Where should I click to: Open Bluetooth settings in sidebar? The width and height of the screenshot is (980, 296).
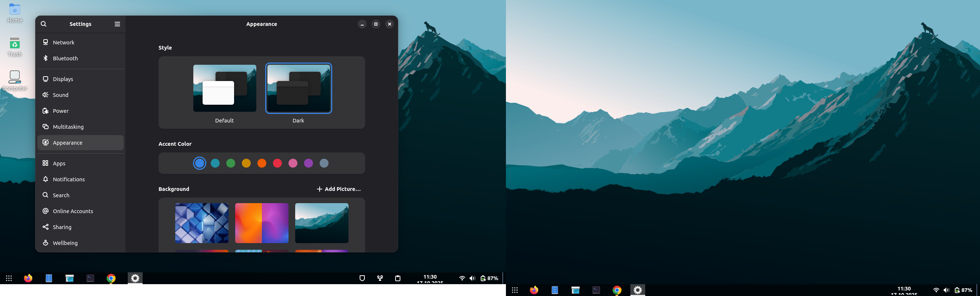coord(65,58)
